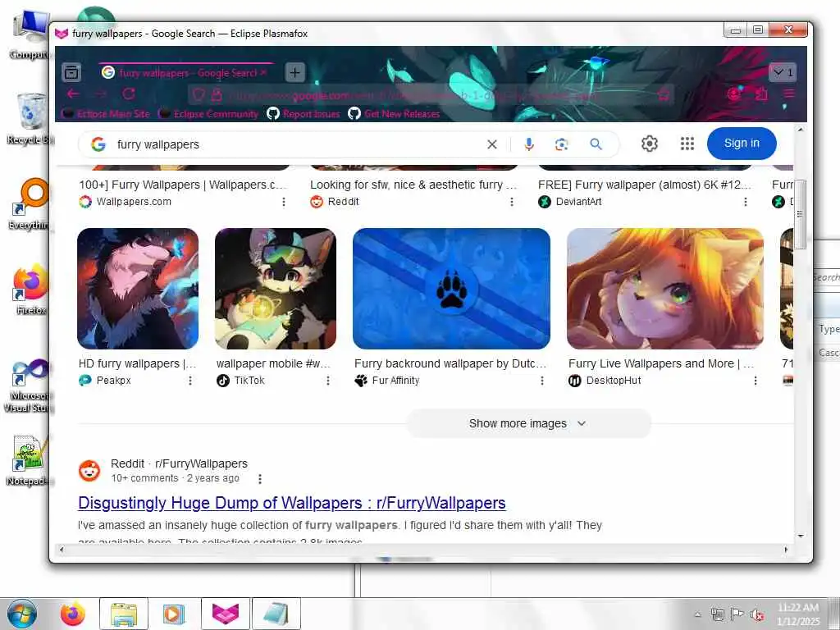Image resolution: width=840 pixels, height=630 pixels.
Task: Open more options for TikTok result
Action: [328, 381]
